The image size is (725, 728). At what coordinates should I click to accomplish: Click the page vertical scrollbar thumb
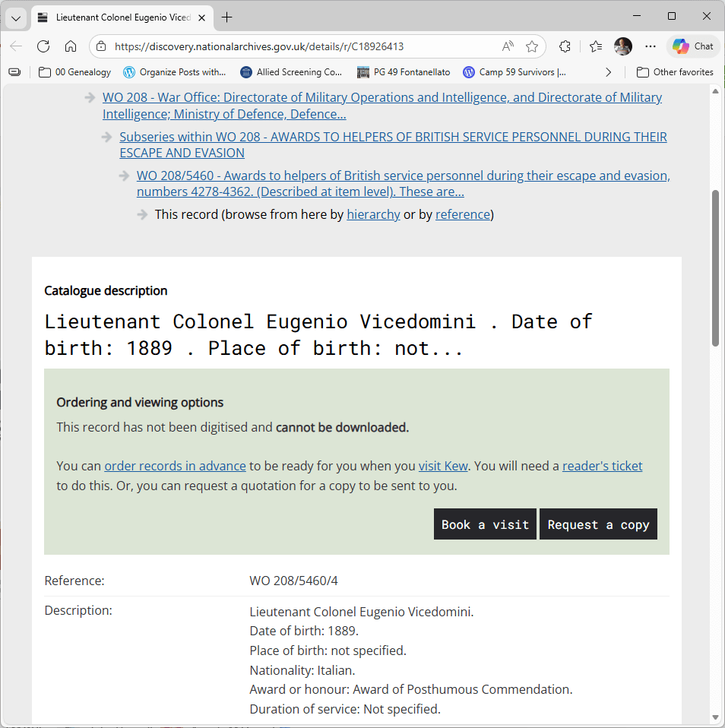coord(715,268)
